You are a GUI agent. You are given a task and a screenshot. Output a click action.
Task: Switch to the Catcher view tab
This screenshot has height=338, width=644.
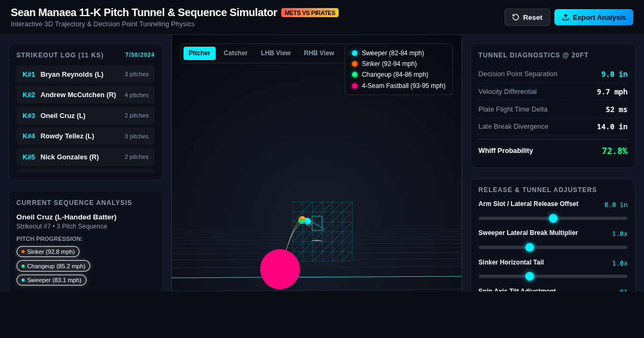click(x=236, y=53)
